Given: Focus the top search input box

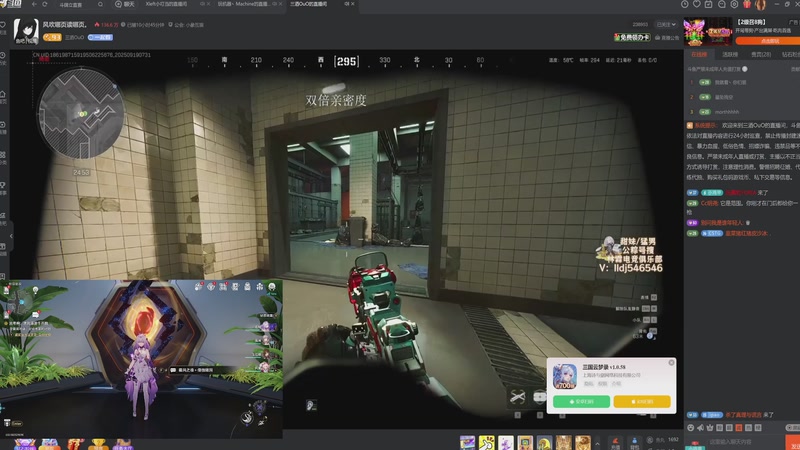Looking at the screenshot, I should coord(77,5).
